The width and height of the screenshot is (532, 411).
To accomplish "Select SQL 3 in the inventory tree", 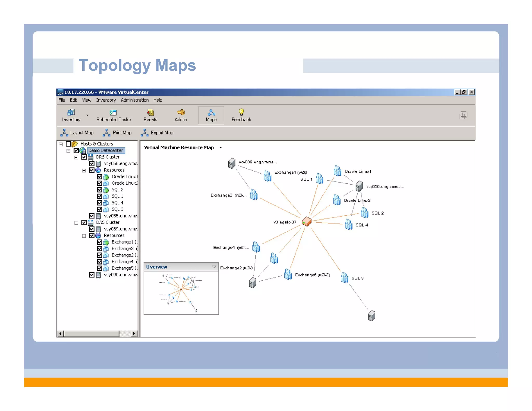I will (117, 209).
